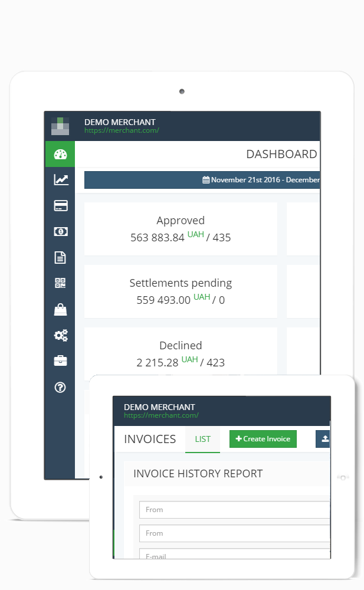Open settings with the gears icon
Viewport: 364px width, 590px height.
tap(60, 335)
